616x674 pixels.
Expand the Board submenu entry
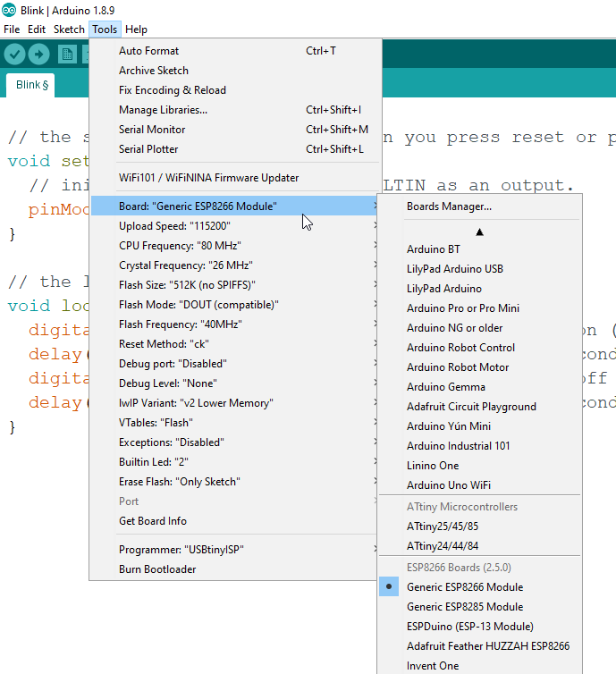click(x=235, y=206)
